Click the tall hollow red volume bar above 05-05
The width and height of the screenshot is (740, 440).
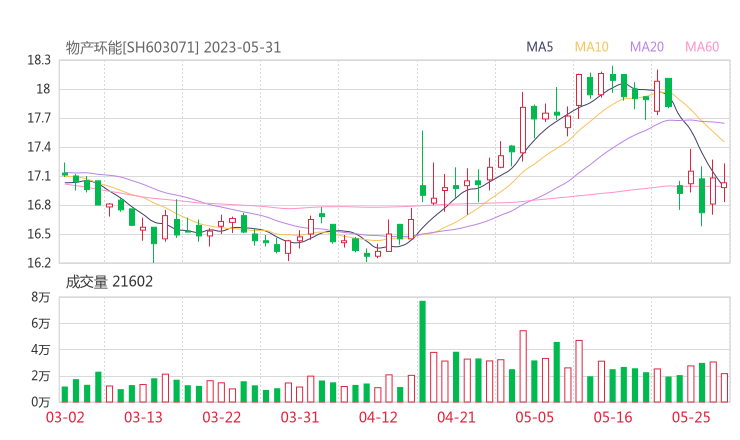click(523, 366)
